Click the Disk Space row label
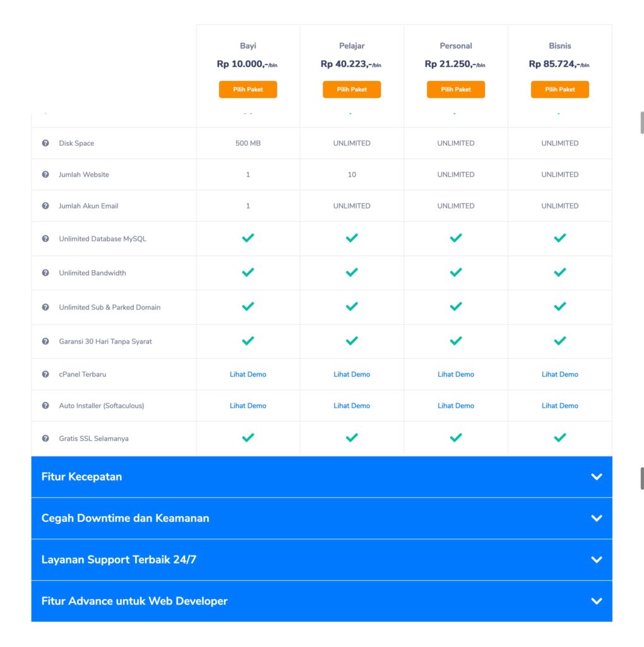 [x=76, y=143]
